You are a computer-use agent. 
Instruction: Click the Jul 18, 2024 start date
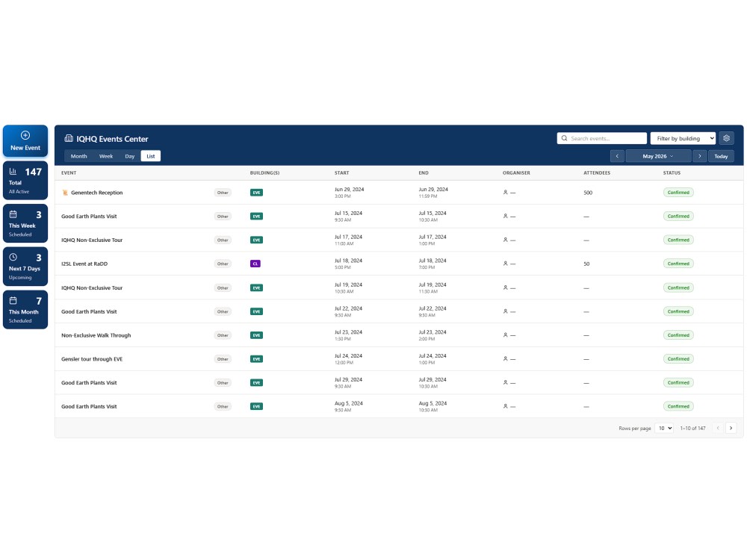click(348, 261)
